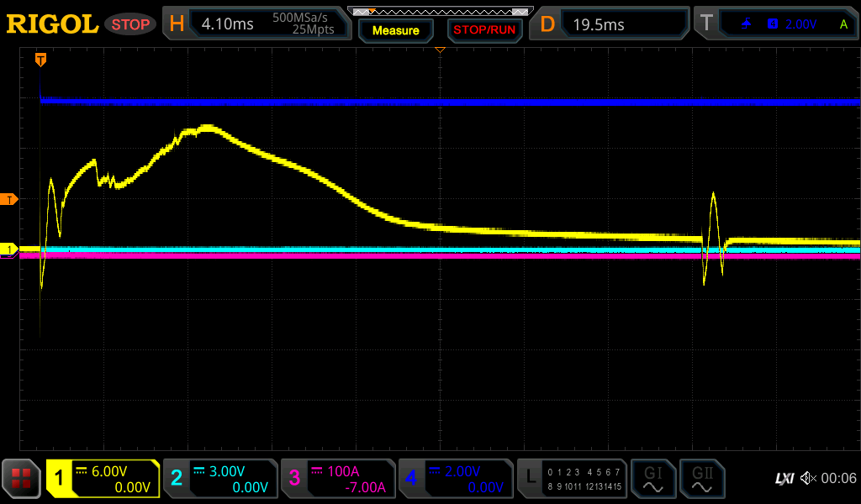Click the red STOP status indicator
Image resolution: width=861 pixels, height=504 pixels.
[x=130, y=24]
